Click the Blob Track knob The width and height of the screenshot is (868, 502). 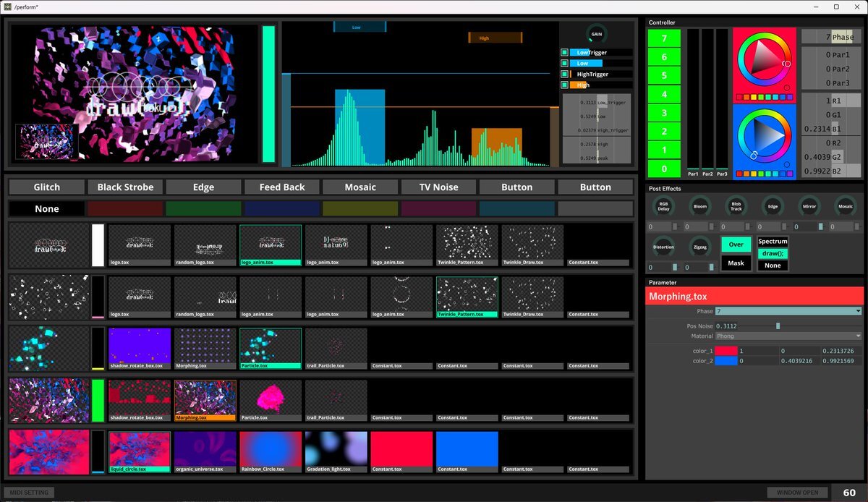tap(736, 207)
